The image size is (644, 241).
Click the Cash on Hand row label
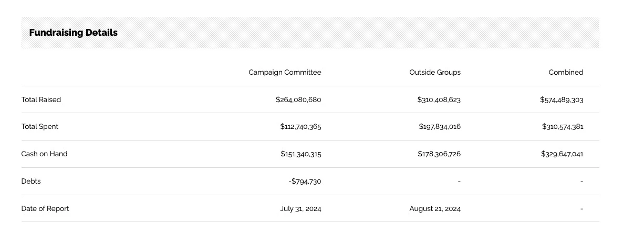[x=44, y=154]
